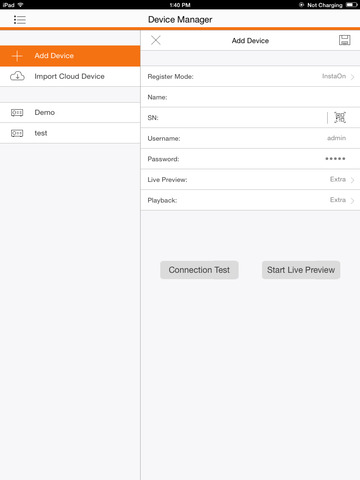Open the test device entry
This screenshot has width=360, height=480.
click(x=70, y=133)
